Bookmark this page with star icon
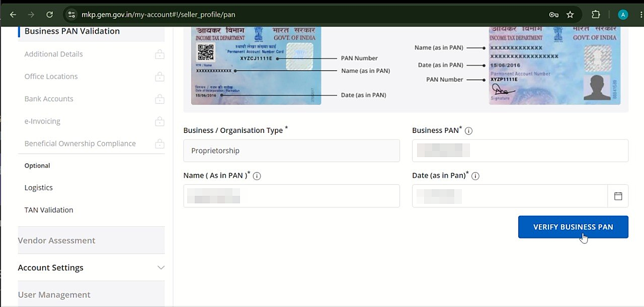Image resolution: width=644 pixels, height=307 pixels. 570,15
